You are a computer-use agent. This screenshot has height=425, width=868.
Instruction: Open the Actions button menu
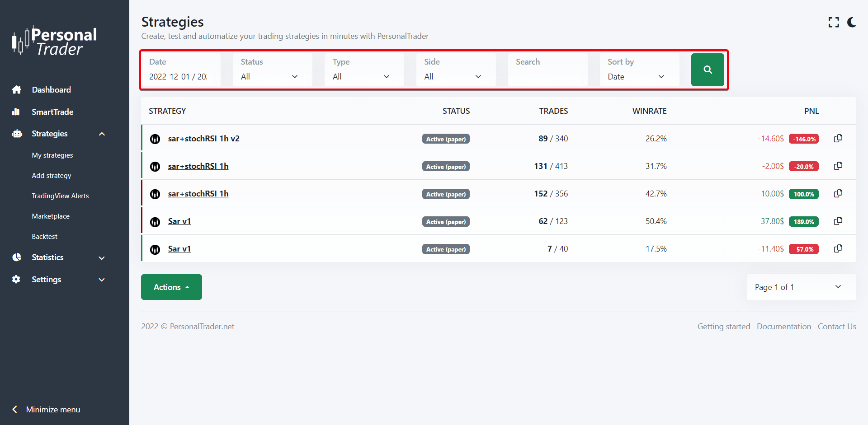point(171,287)
